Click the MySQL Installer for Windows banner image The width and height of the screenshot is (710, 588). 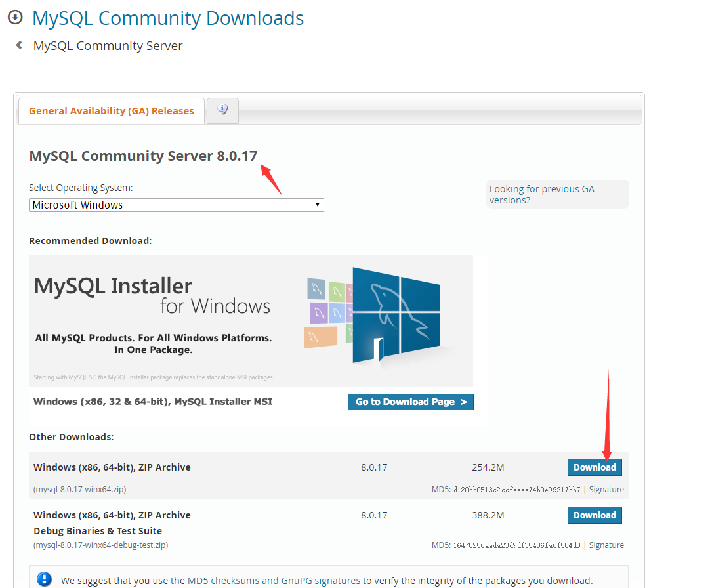[251, 320]
